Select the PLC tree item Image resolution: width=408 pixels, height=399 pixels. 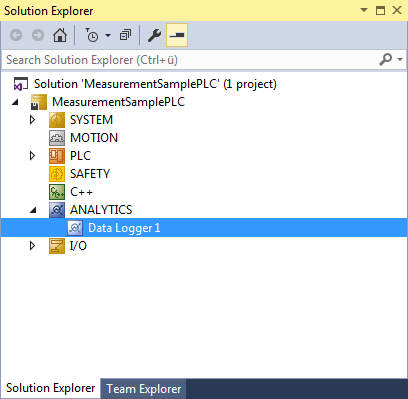pyautogui.click(x=80, y=156)
